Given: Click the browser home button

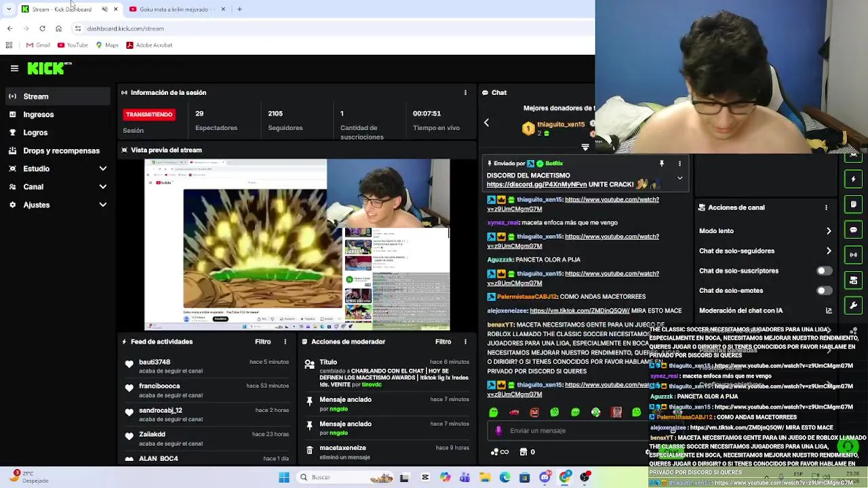Looking at the screenshot, I should coord(58,28).
